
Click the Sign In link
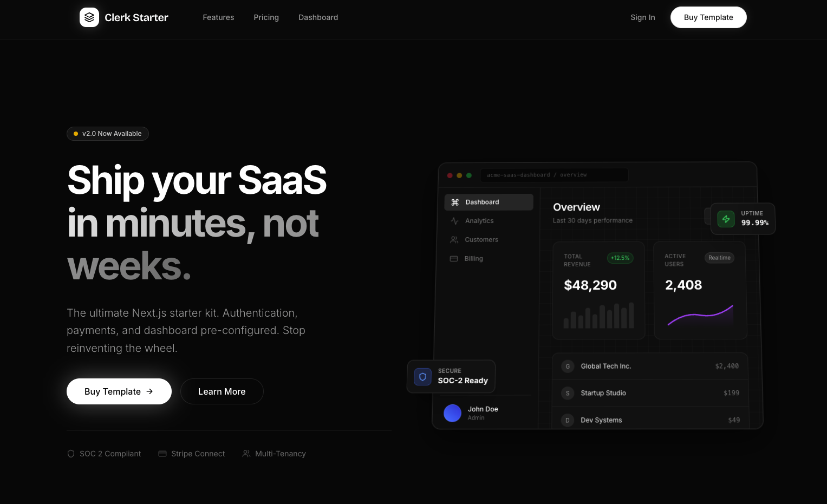point(642,17)
